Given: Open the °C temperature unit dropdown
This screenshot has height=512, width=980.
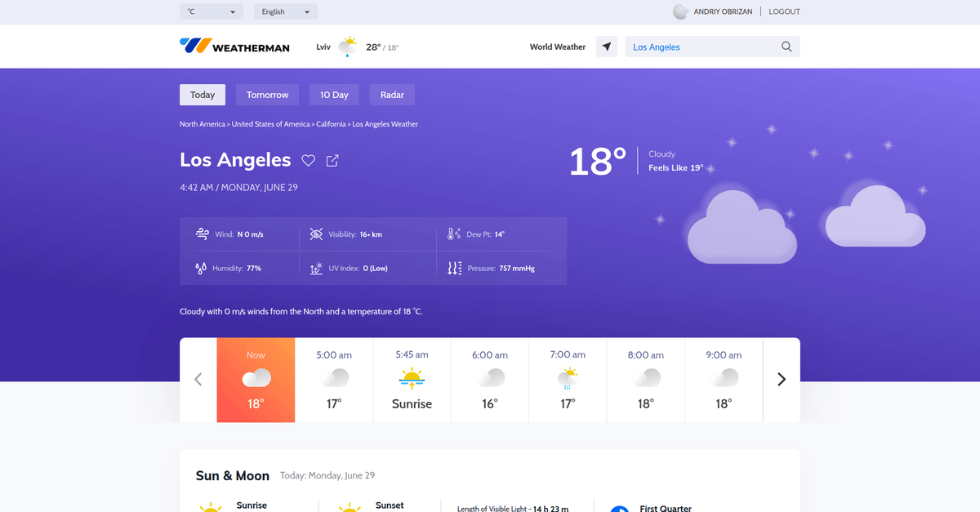Looking at the screenshot, I should click(212, 11).
